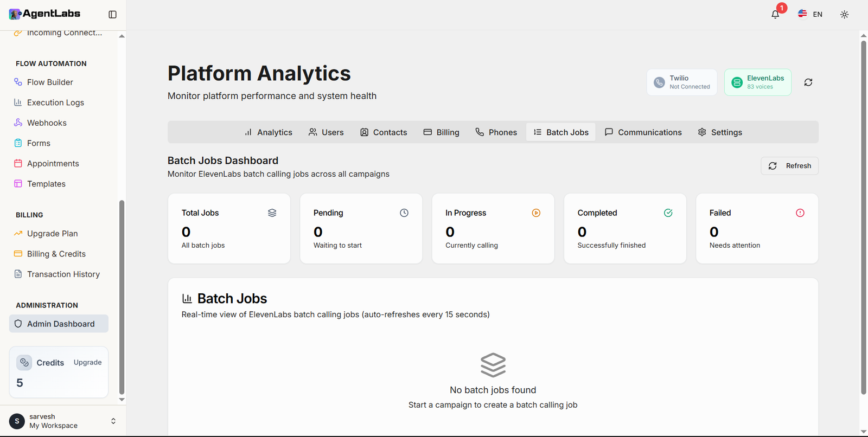Image resolution: width=868 pixels, height=437 pixels.
Task: Open Upgrade Plan in sidebar
Action: coord(59,234)
